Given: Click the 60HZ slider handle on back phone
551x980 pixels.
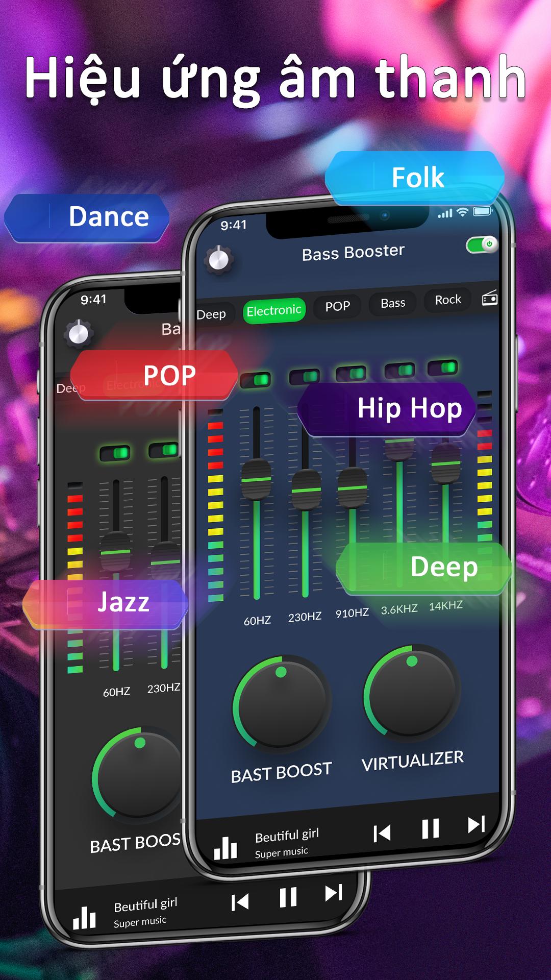Looking at the screenshot, I should pos(115,552).
